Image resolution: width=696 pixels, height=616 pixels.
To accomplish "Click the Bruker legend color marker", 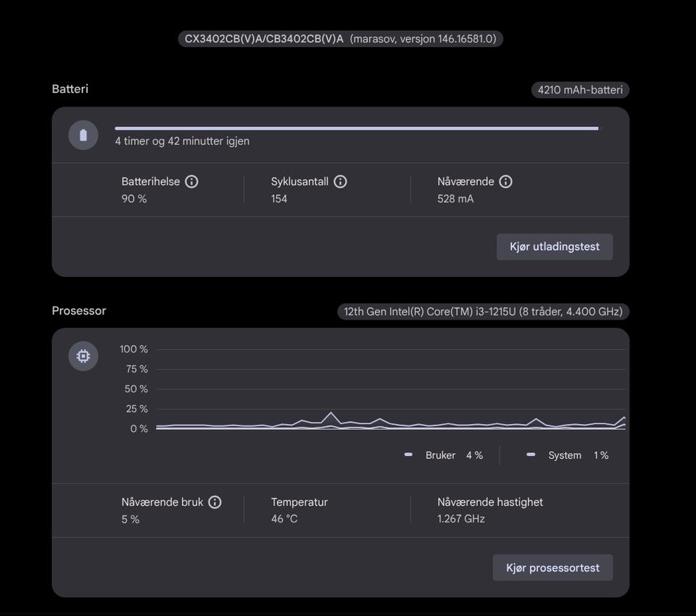I will (409, 455).
